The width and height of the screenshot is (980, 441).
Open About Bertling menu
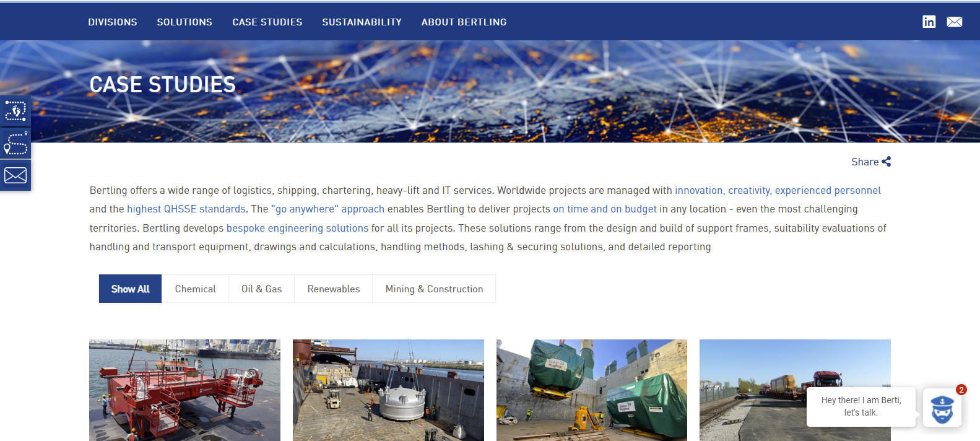pos(464,22)
